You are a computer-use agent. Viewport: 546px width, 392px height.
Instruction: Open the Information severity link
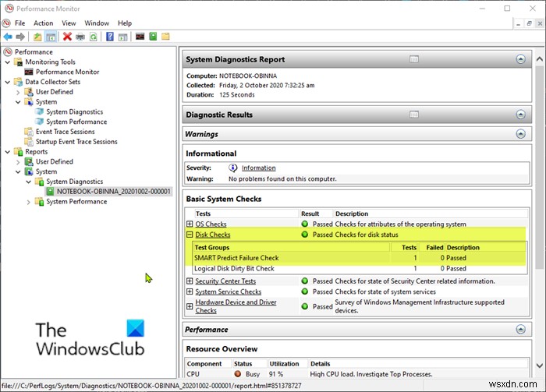coord(259,168)
